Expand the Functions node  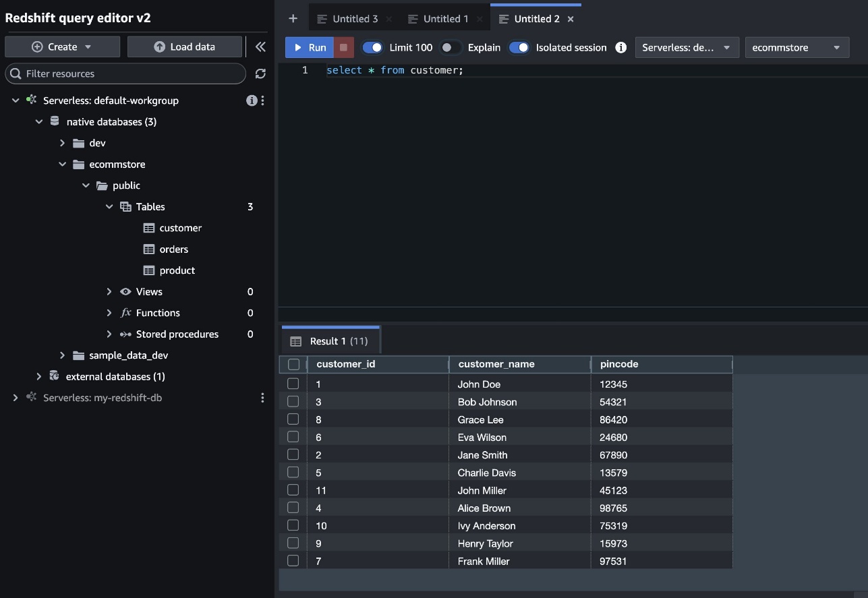coord(109,313)
